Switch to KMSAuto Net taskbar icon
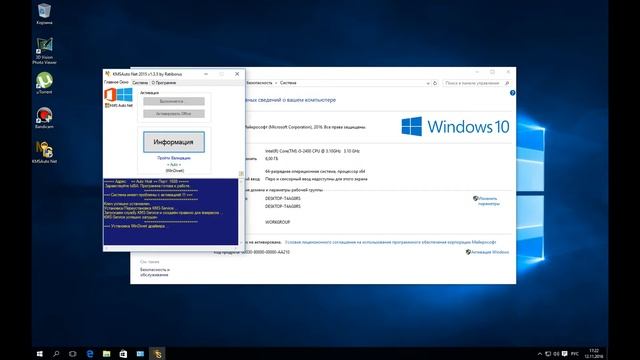This screenshot has height=360, width=640. coord(157,353)
